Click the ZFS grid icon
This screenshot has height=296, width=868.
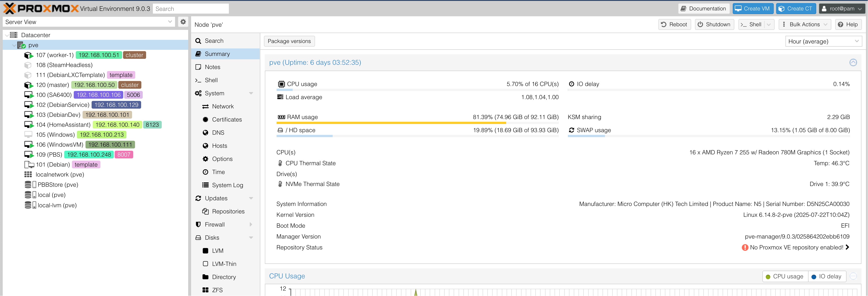(x=205, y=290)
